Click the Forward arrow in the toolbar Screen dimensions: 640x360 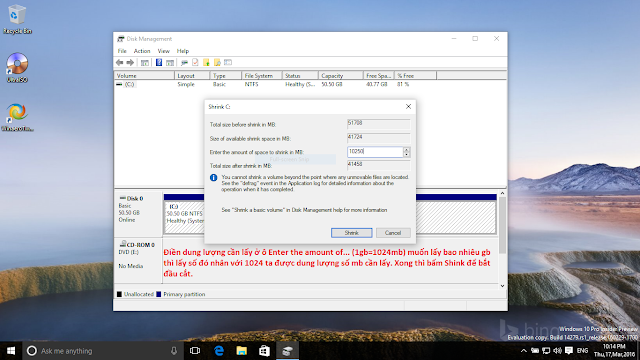point(130,62)
